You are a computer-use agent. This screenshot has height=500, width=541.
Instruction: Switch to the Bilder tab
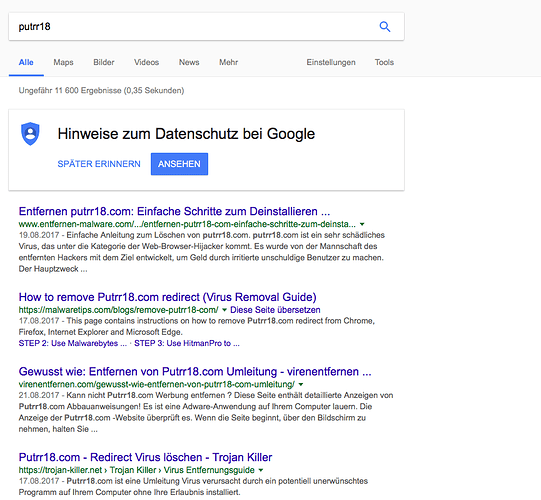point(104,62)
